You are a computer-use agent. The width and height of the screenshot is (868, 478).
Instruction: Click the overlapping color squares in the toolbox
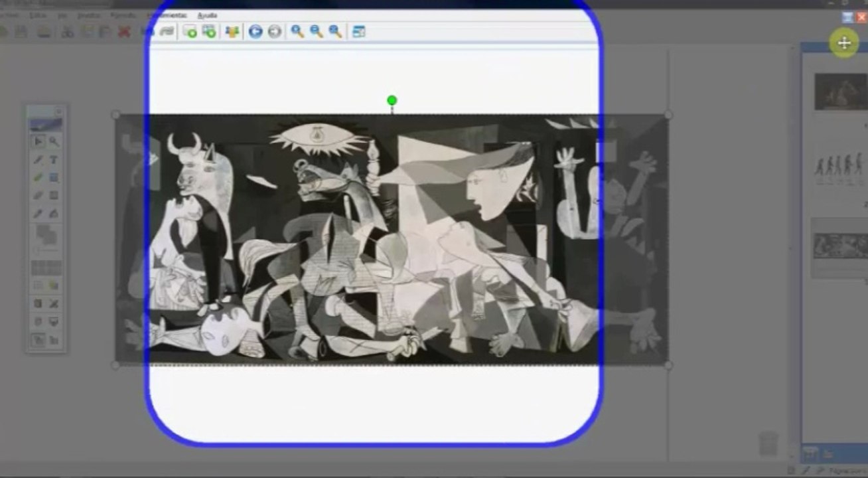point(46,235)
